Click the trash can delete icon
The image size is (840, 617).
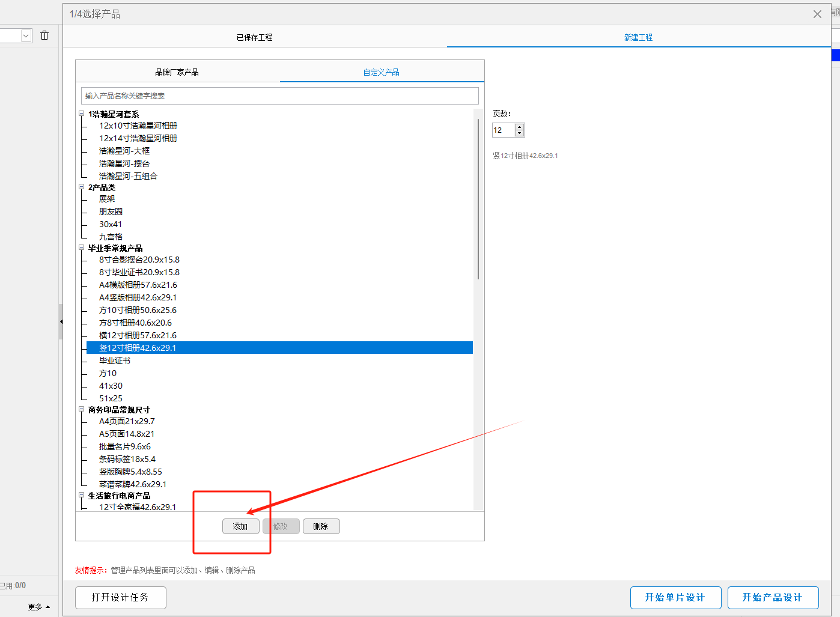point(44,35)
